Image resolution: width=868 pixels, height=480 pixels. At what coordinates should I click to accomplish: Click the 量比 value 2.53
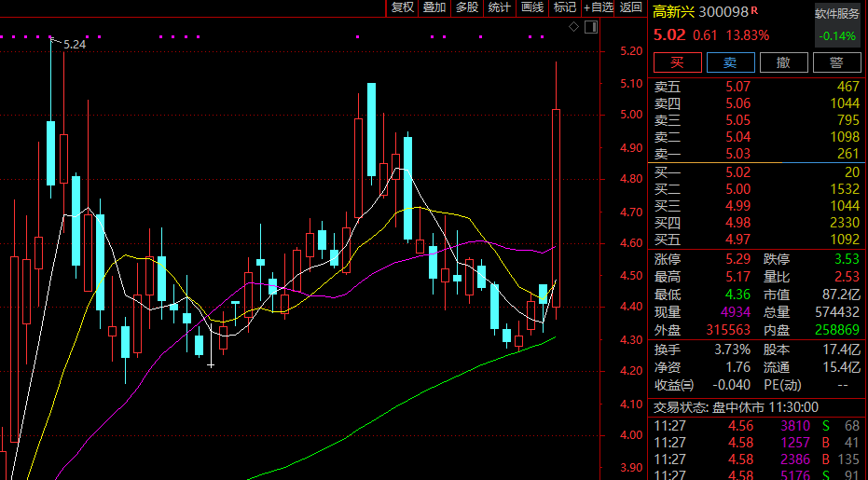tap(847, 277)
